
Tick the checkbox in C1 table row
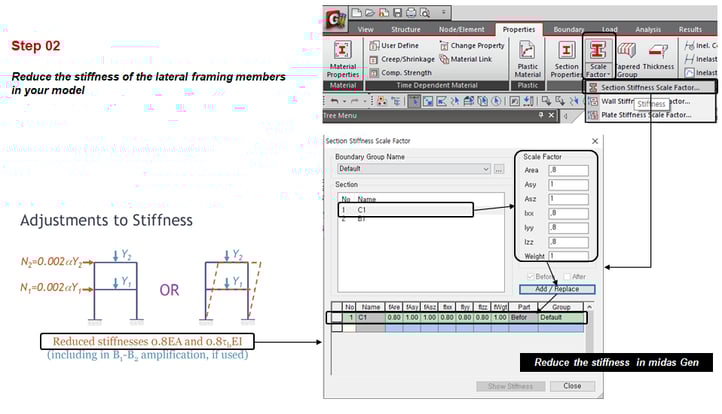[x=337, y=317]
